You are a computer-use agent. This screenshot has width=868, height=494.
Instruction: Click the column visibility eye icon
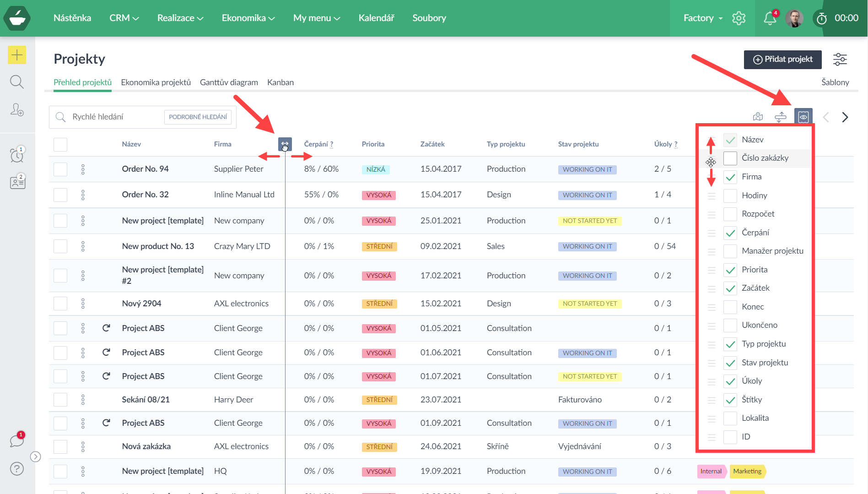pyautogui.click(x=803, y=117)
